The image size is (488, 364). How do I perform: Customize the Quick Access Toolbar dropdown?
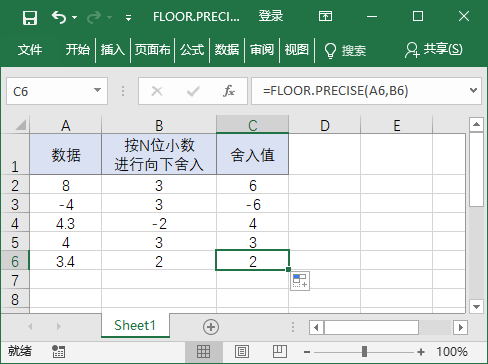tap(128, 18)
